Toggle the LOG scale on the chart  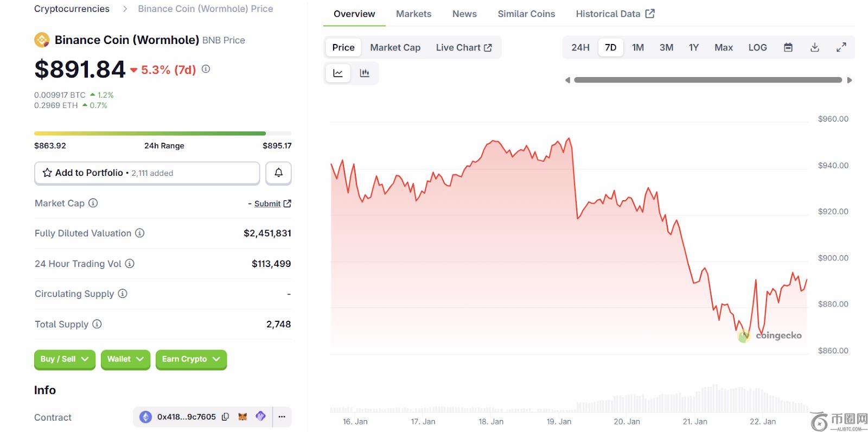pyautogui.click(x=757, y=48)
